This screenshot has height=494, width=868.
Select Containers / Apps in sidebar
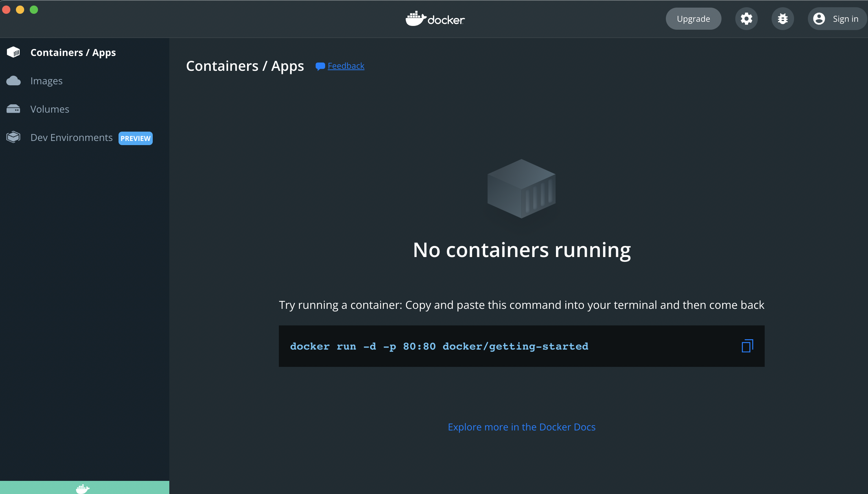click(x=73, y=53)
